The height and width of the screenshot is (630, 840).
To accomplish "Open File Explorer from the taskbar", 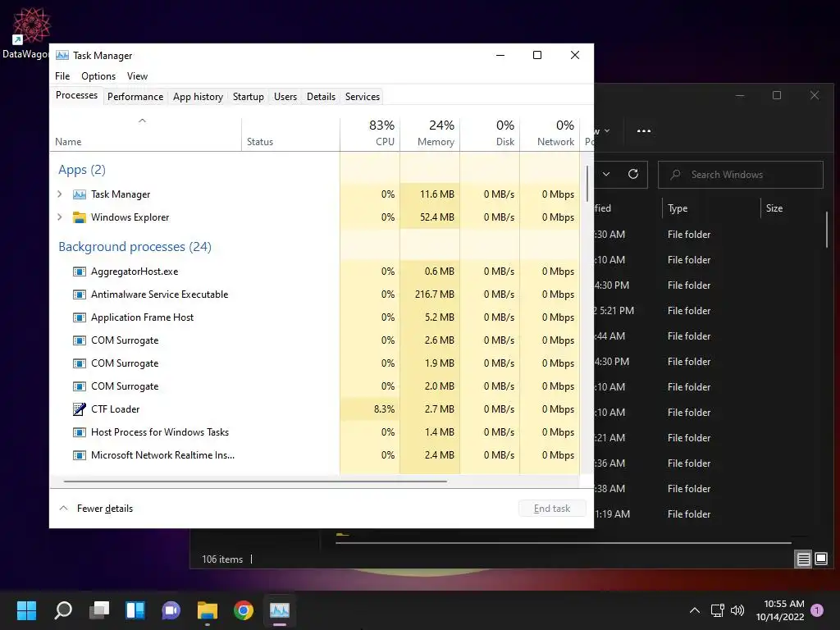I will [x=208, y=610].
